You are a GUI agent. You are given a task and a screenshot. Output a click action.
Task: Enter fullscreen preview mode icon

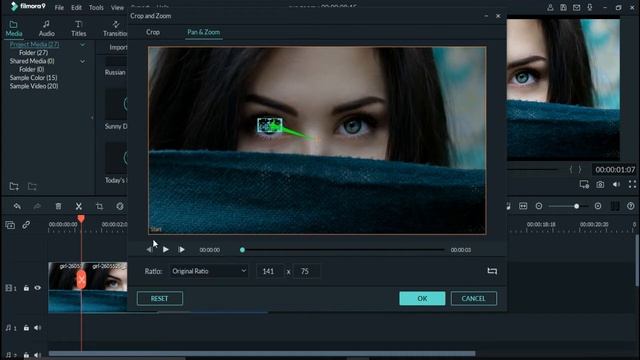pyautogui.click(x=632, y=185)
